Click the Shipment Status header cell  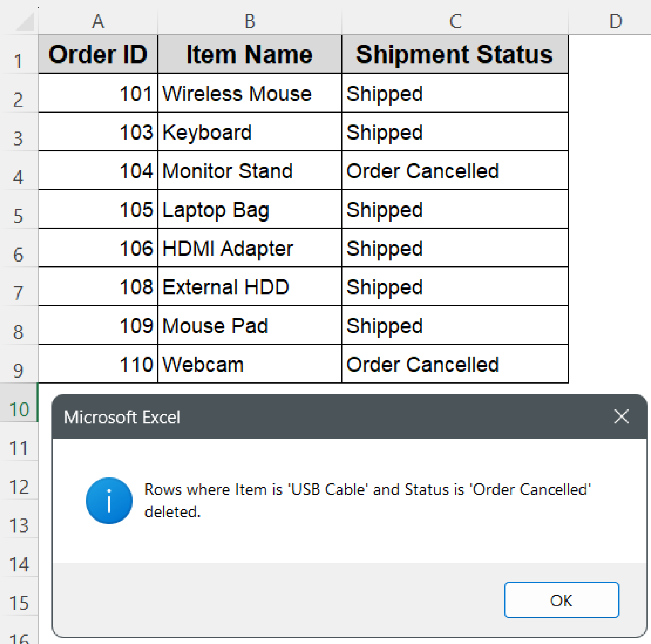point(455,54)
